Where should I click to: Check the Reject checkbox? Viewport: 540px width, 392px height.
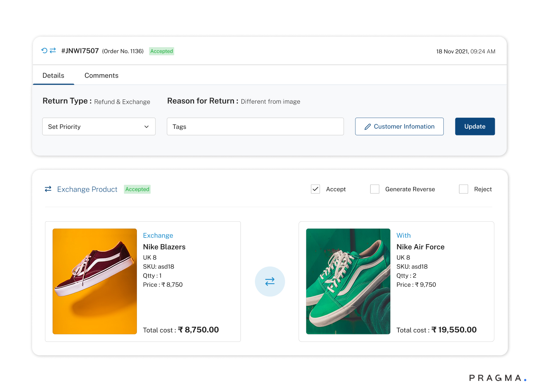463,189
